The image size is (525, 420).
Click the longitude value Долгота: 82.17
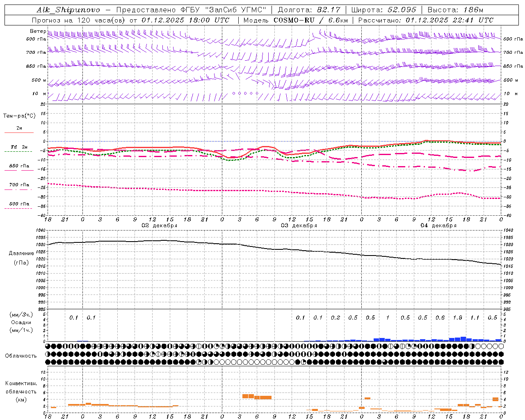309,10
